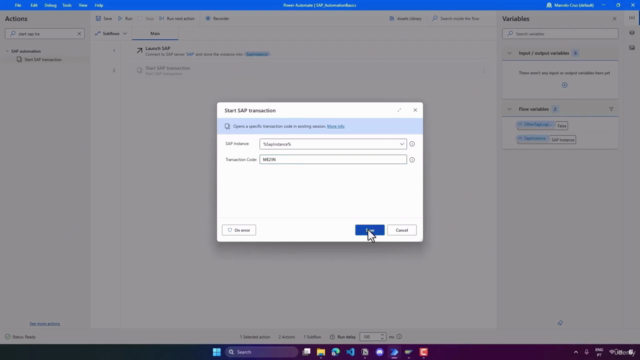The image size is (640, 360).
Task: Collapse the SAP automation group
Action: coord(7,51)
